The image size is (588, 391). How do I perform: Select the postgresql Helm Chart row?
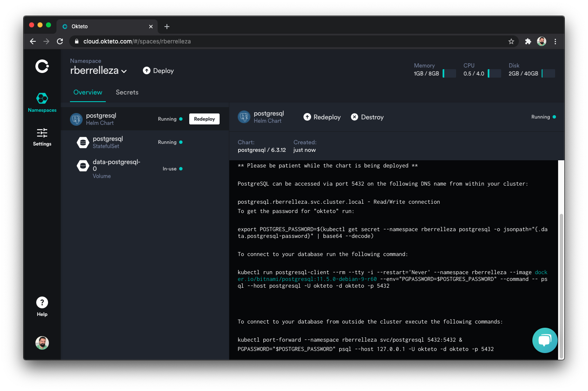pyautogui.click(x=145, y=119)
